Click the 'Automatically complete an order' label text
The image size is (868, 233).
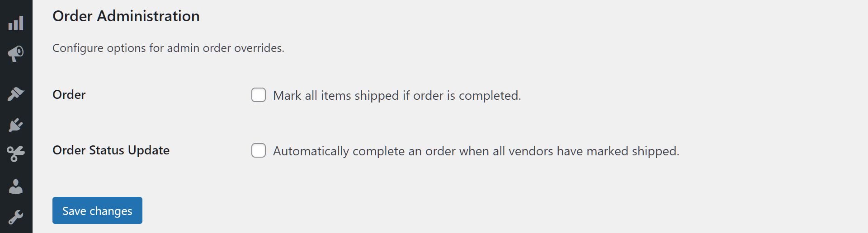click(476, 151)
